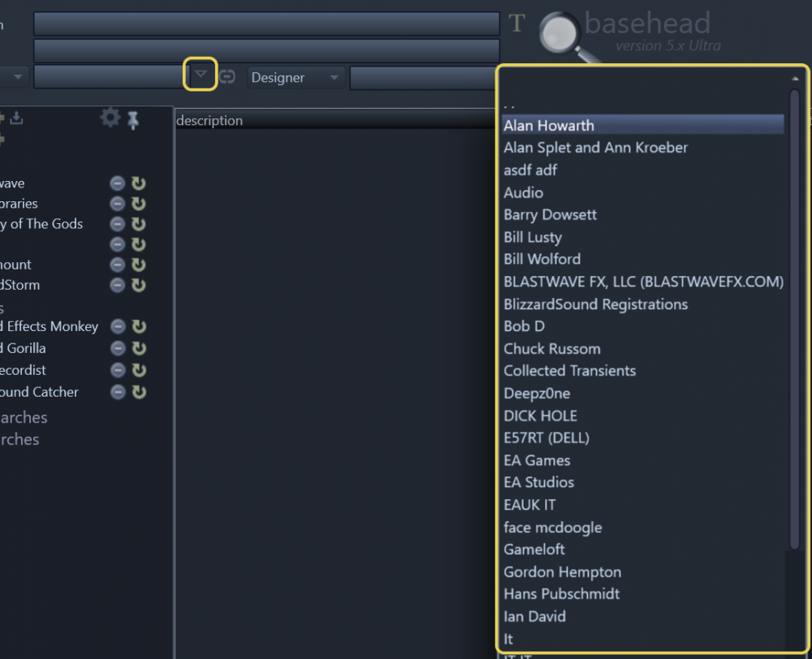Click the minus icon on the 'ound Catcher' row
Screen dimensions: 812x659
118,392
